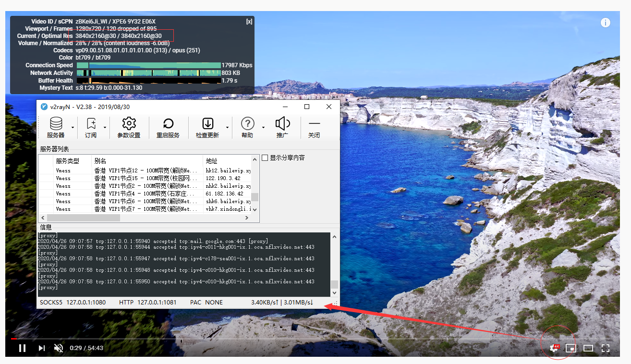This screenshot has width=631, height=364.
Task: Click the log panel scroll up arrow
Action: point(335,237)
